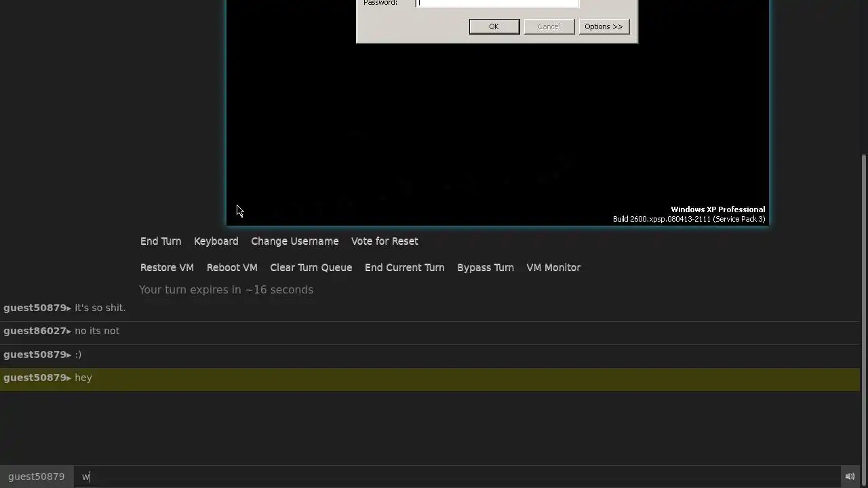Click End Current Turn
868x488 pixels.
tap(405, 268)
